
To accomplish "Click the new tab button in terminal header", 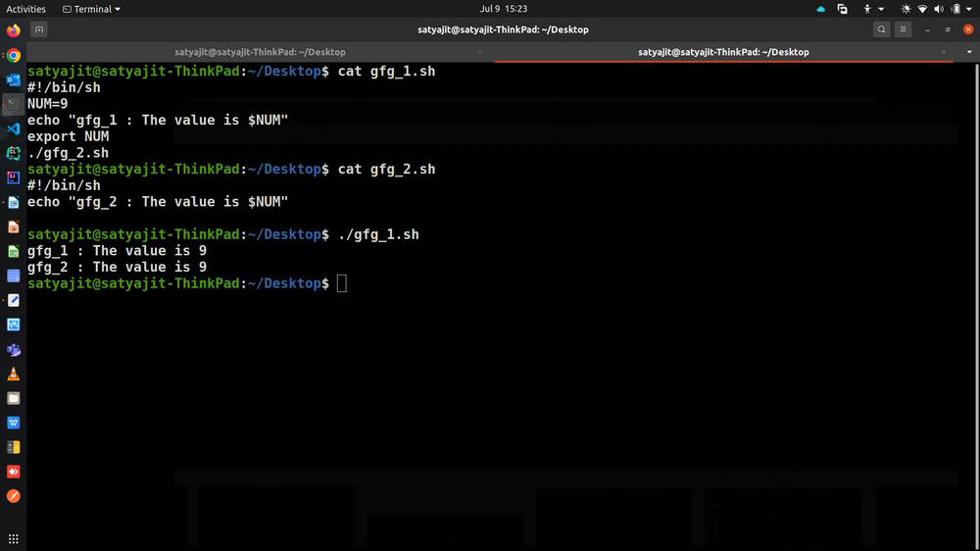I will tap(38, 29).
